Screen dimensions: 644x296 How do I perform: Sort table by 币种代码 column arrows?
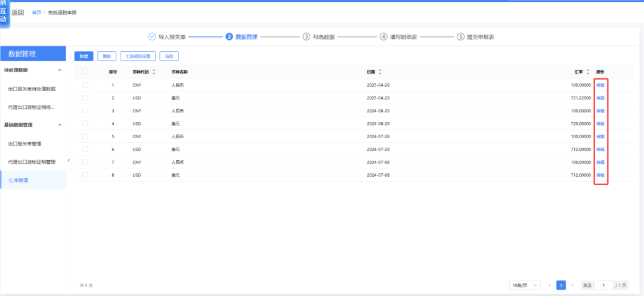154,71
